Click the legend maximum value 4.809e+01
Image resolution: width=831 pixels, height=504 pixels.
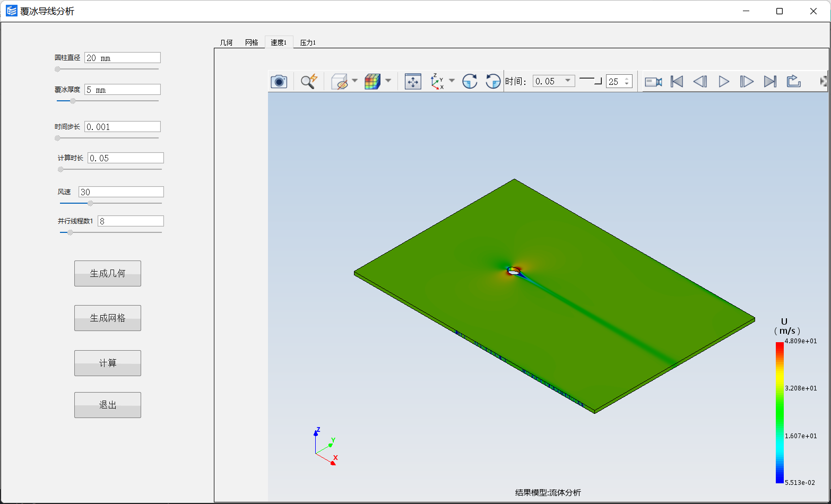click(801, 341)
